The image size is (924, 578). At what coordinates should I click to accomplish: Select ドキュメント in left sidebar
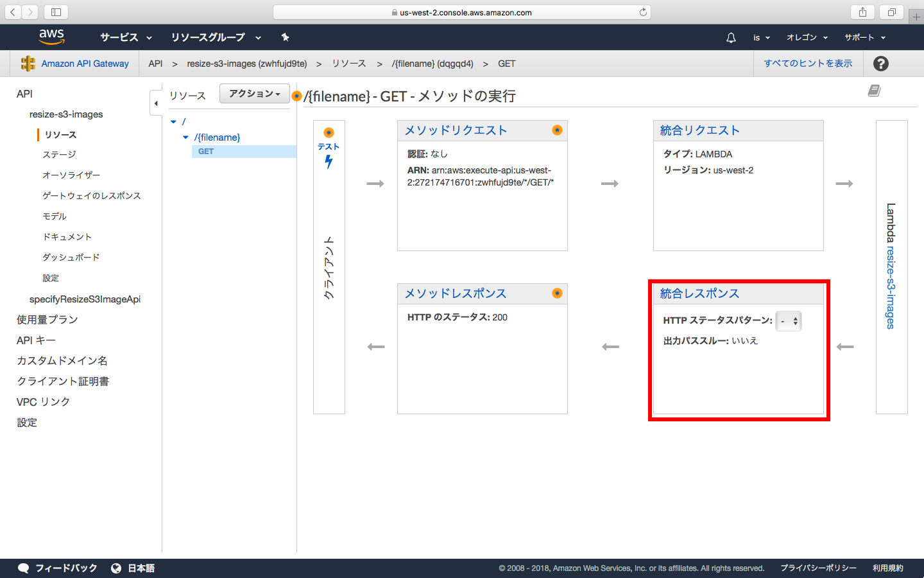(67, 237)
